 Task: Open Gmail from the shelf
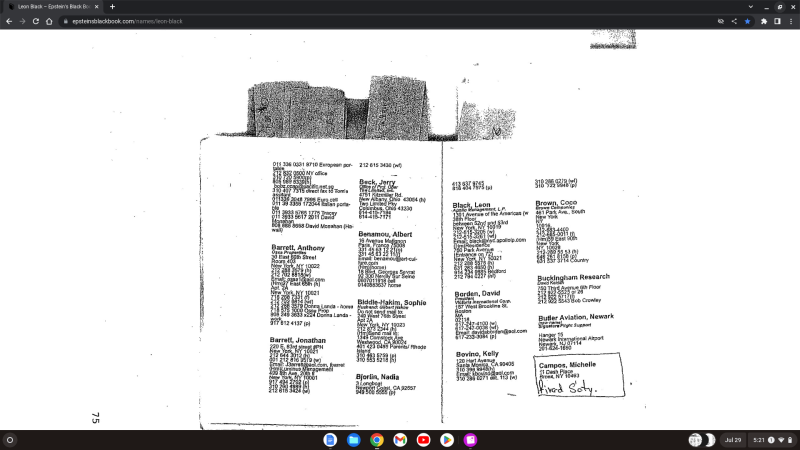[x=400, y=440]
